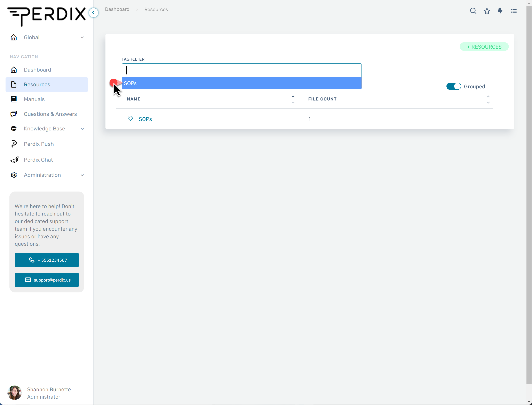The height and width of the screenshot is (405, 532).
Task: Open Perdix Push navigation item
Action: [x=47, y=144]
